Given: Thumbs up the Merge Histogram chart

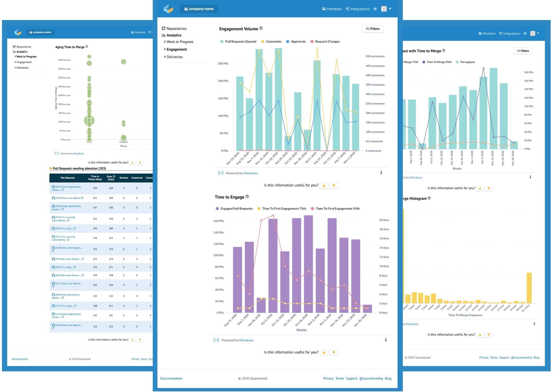Looking at the screenshot, I should 480,335.
